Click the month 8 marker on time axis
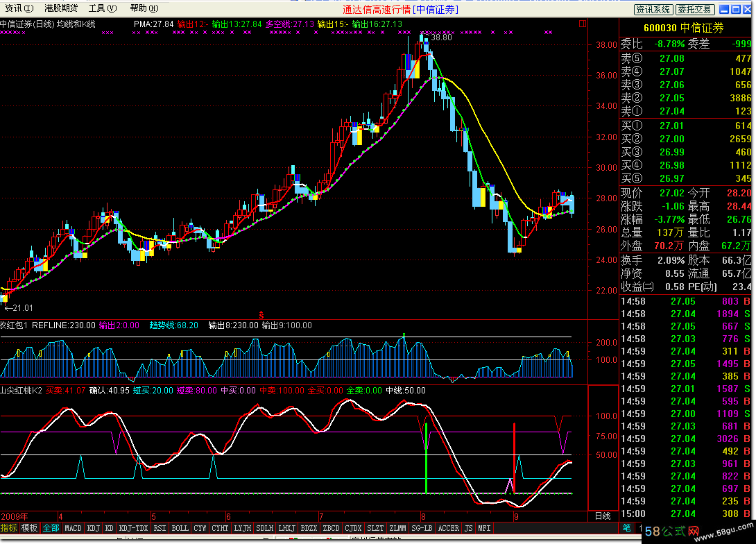 423,516
